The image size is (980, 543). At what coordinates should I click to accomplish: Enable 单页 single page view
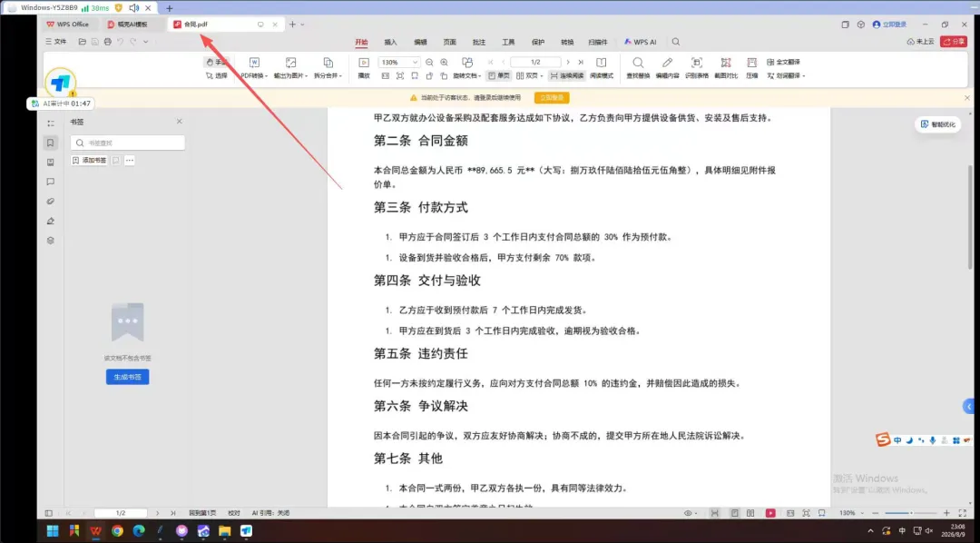pyautogui.click(x=499, y=75)
